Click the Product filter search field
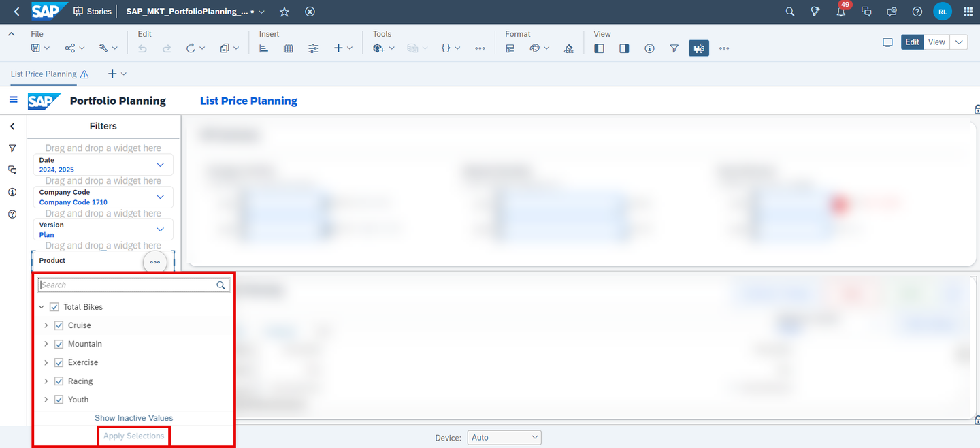This screenshot has width=980, height=448. (x=133, y=285)
